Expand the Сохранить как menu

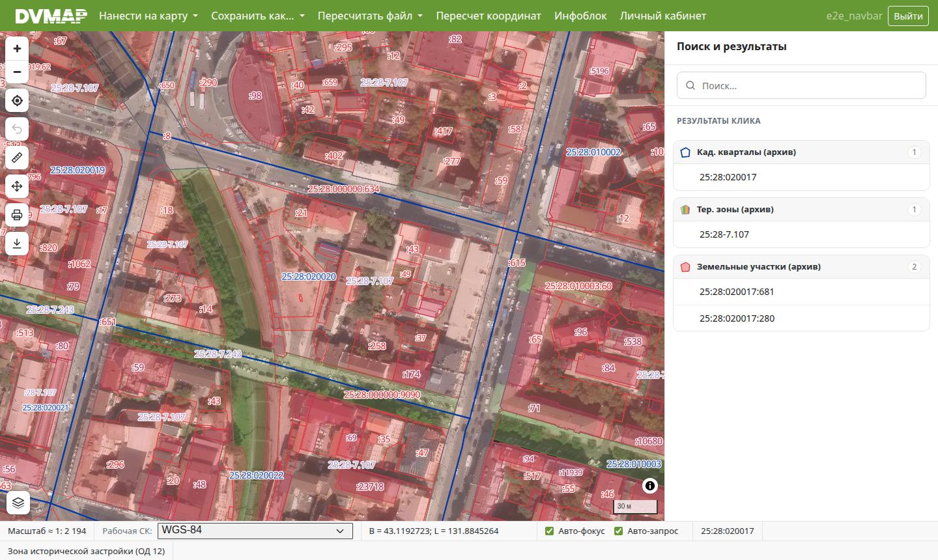(x=258, y=16)
